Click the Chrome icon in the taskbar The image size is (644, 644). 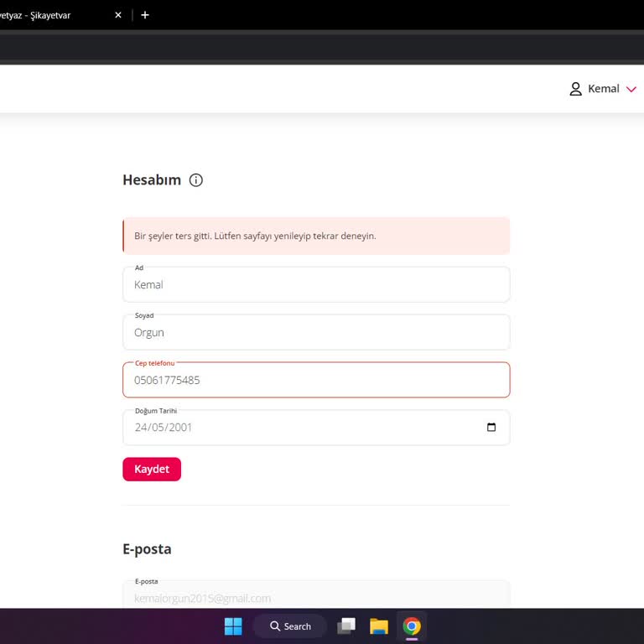(412, 626)
